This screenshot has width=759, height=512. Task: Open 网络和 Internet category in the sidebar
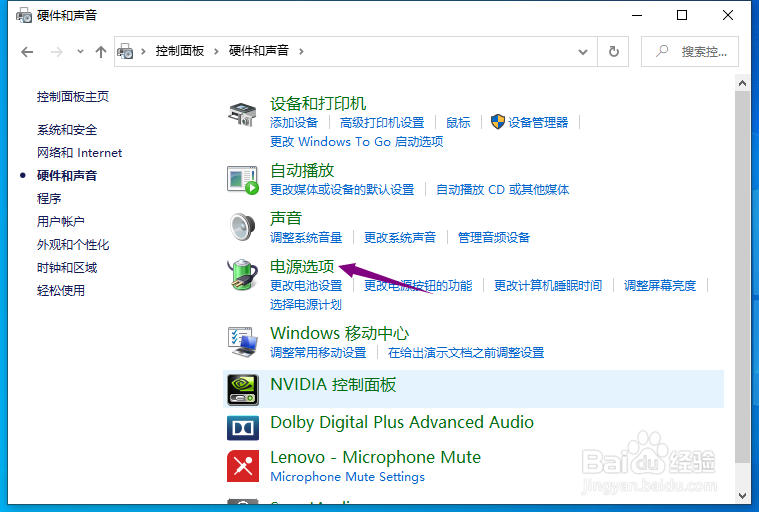click(79, 153)
